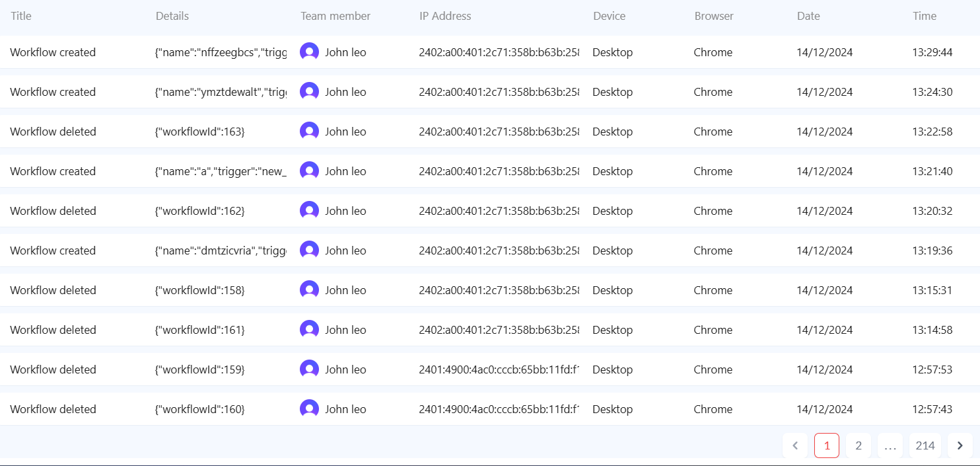Click time value 12:57:53
Viewport: 980px width, 466px height.
pos(932,369)
